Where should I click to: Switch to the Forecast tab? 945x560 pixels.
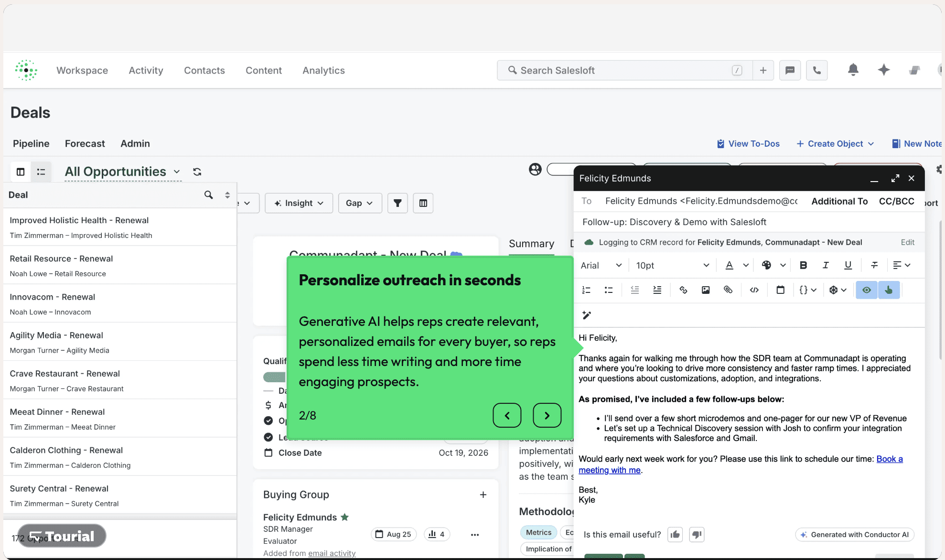pos(85,143)
